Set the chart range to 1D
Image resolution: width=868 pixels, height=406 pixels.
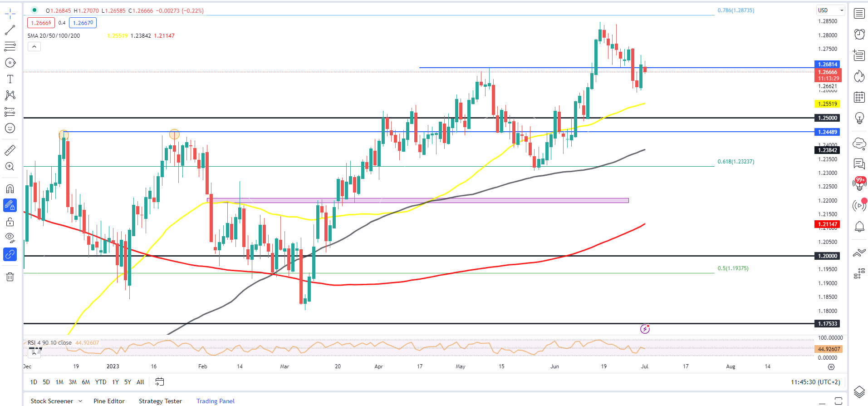(x=34, y=382)
